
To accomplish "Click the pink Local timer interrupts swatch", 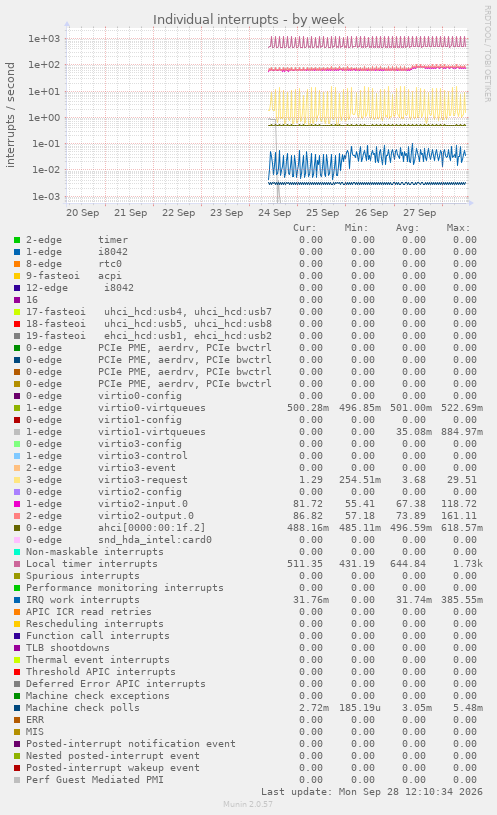I will [x=17, y=564].
